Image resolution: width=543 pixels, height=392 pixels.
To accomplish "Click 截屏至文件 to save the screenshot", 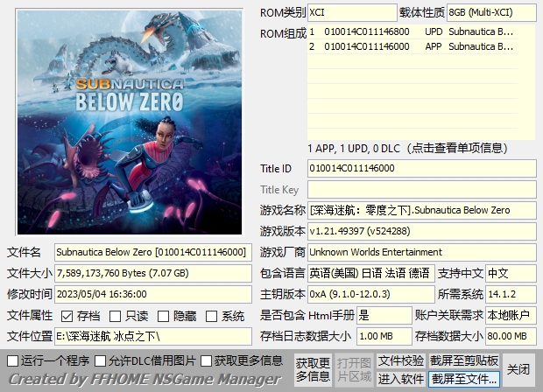I will click(464, 379).
